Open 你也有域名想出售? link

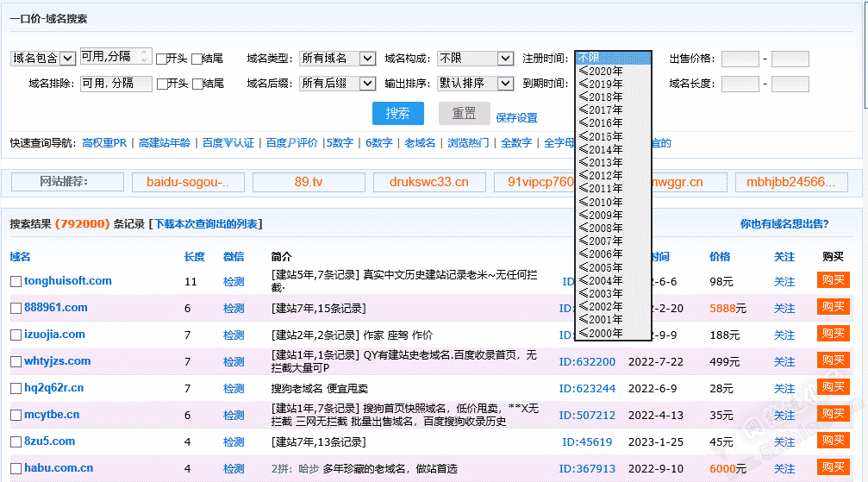[x=784, y=224]
